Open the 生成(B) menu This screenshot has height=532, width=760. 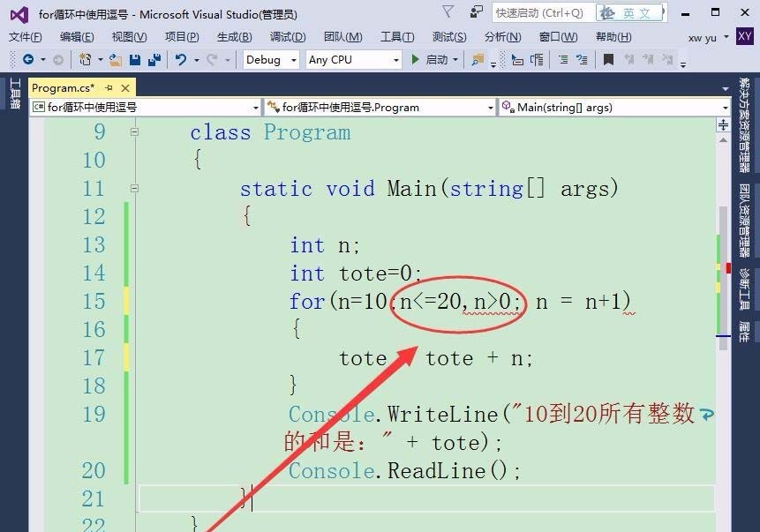[234, 37]
